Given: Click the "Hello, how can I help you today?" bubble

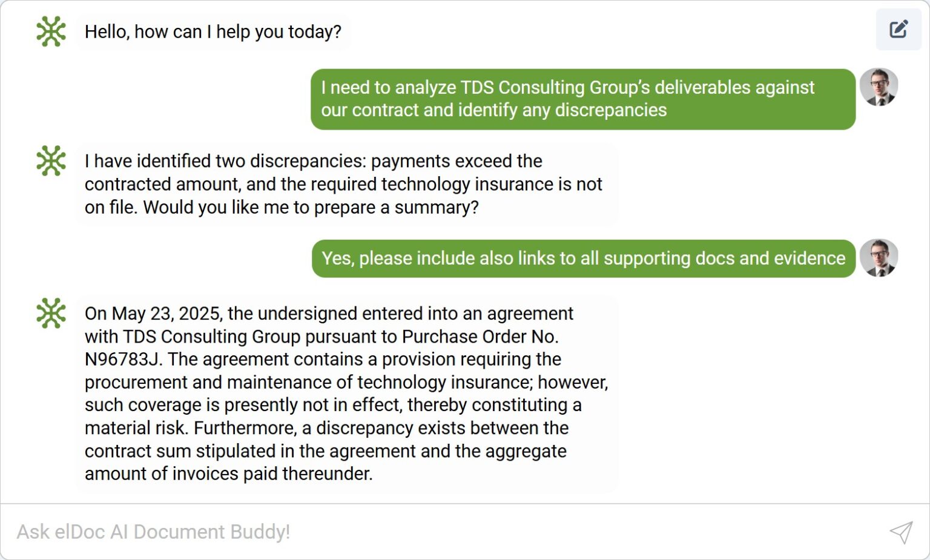Looking at the screenshot, I should 213,31.
